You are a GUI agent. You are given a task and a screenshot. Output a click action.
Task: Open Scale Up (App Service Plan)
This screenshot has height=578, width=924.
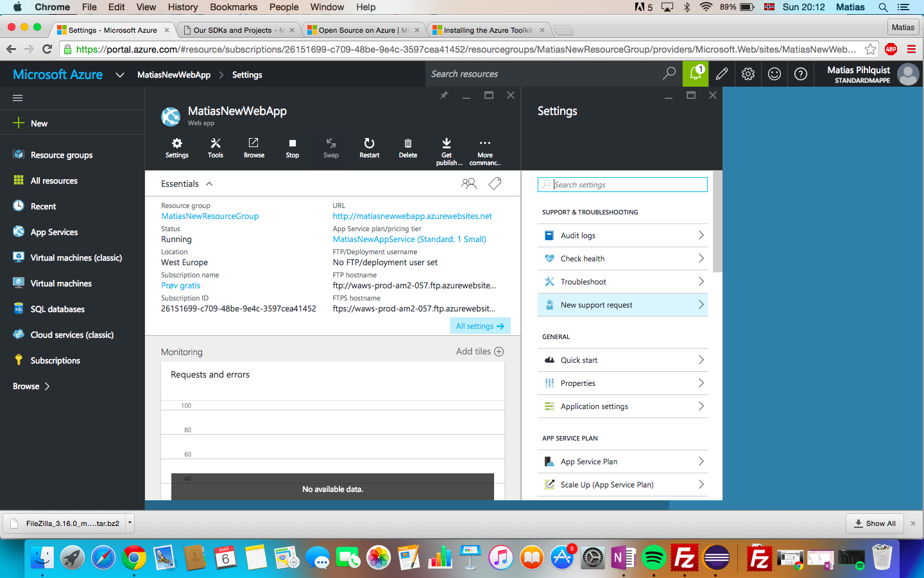click(x=622, y=485)
